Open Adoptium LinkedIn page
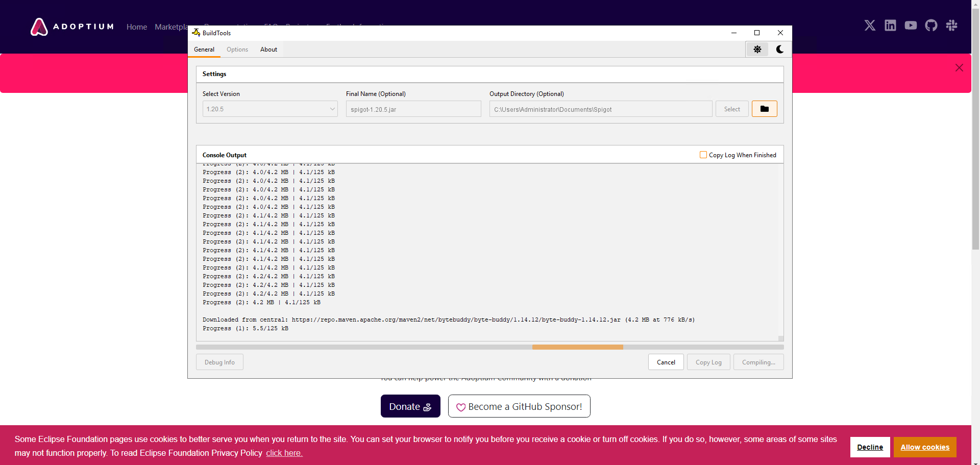980x465 pixels. coord(890,26)
